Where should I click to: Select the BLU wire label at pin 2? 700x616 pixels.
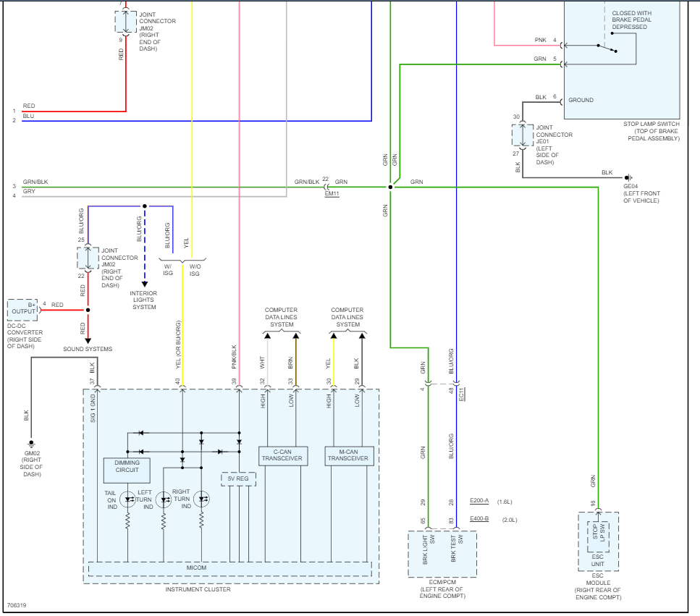tap(28, 116)
